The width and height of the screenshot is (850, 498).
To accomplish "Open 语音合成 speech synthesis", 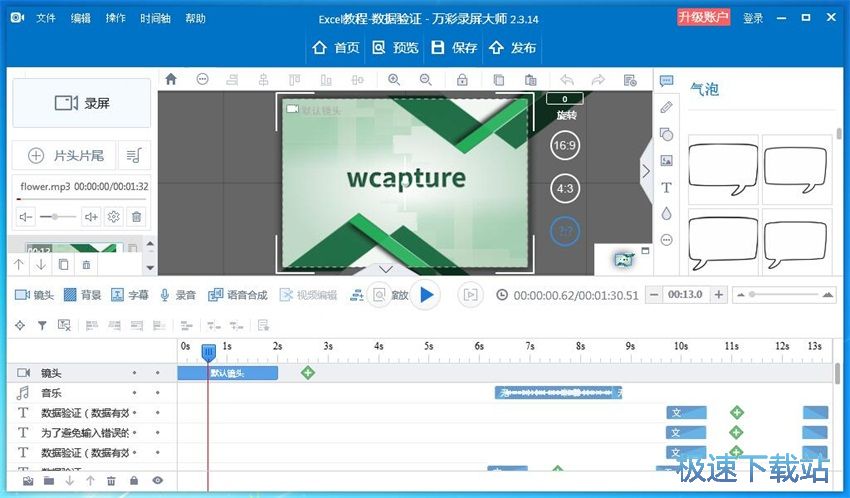I will (x=238, y=295).
